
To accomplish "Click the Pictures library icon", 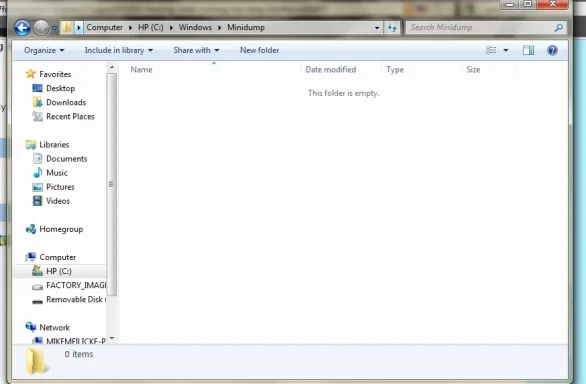I will click(x=37, y=187).
